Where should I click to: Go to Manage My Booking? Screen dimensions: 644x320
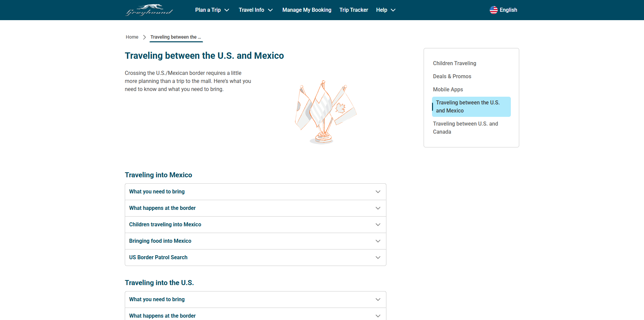[307, 10]
